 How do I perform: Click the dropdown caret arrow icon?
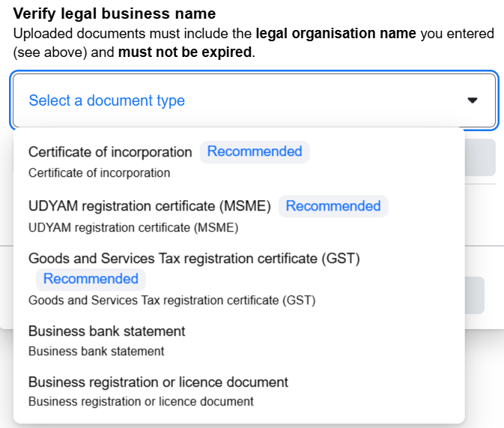point(472,100)
